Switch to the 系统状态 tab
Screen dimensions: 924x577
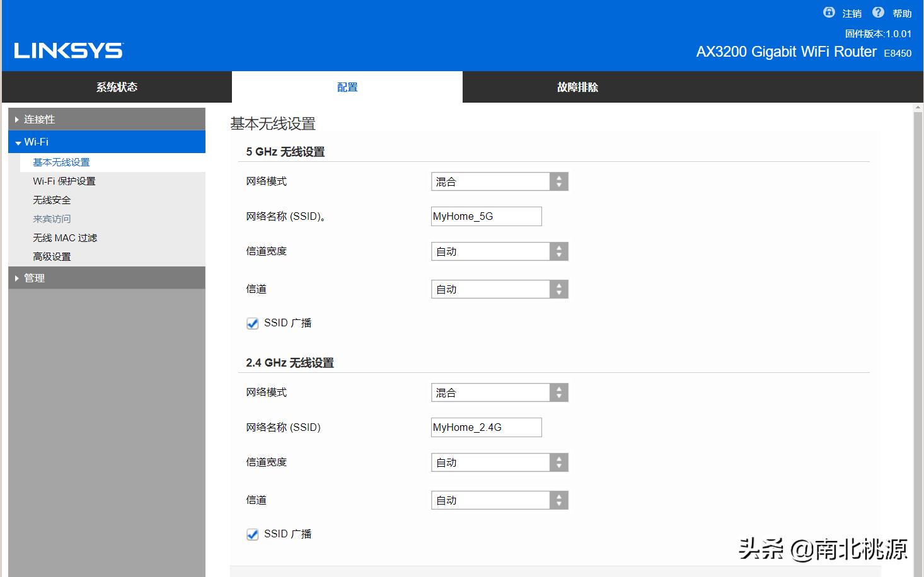pyautogui.click(x=117, y=87)
